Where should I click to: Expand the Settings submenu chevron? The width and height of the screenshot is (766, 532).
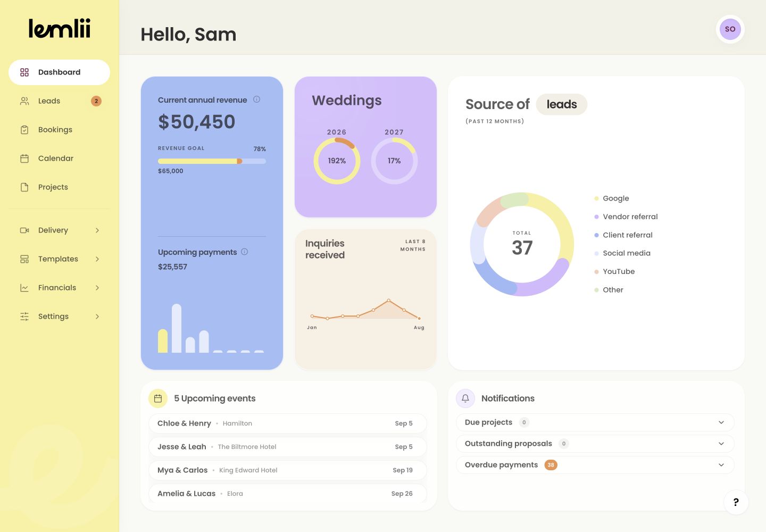(97, 317)
